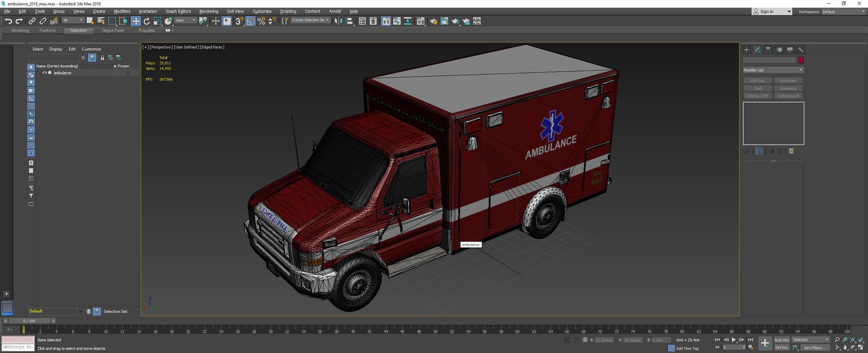The image size is (868, 353).
Task: Click the Align tool icon
Action: [349, 21]
